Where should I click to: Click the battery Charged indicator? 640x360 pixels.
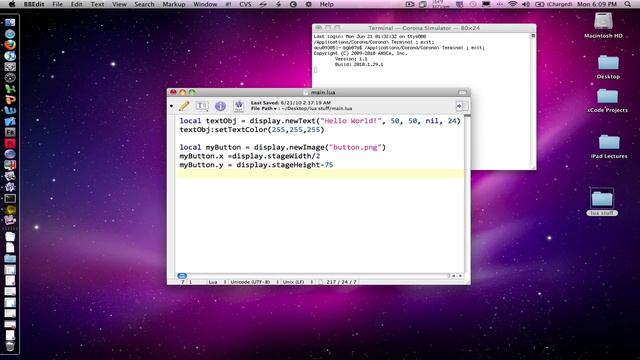[x=553, y=4]
